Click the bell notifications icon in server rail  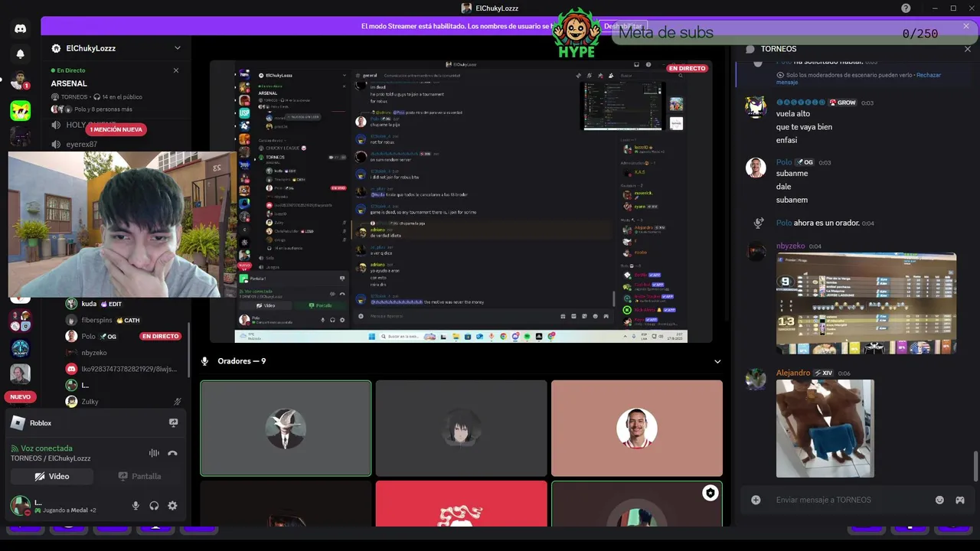pos(21,54)
